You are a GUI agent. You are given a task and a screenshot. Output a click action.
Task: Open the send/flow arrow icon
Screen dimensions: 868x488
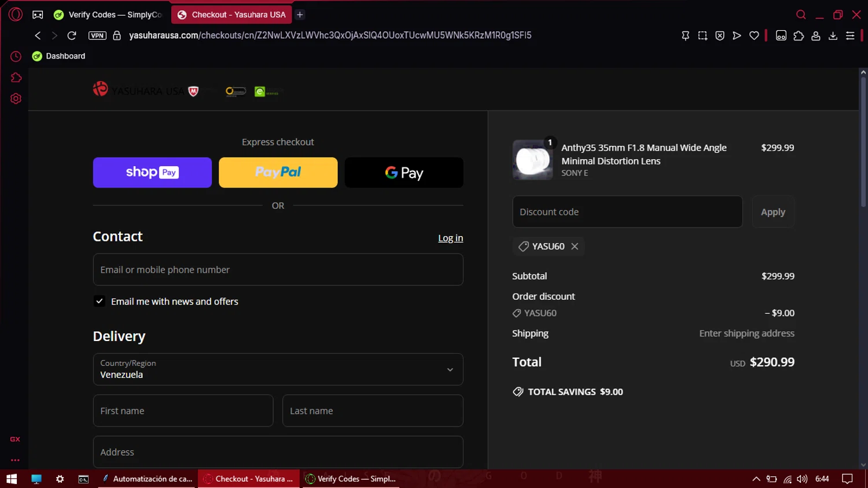click(x=737, y=36)
